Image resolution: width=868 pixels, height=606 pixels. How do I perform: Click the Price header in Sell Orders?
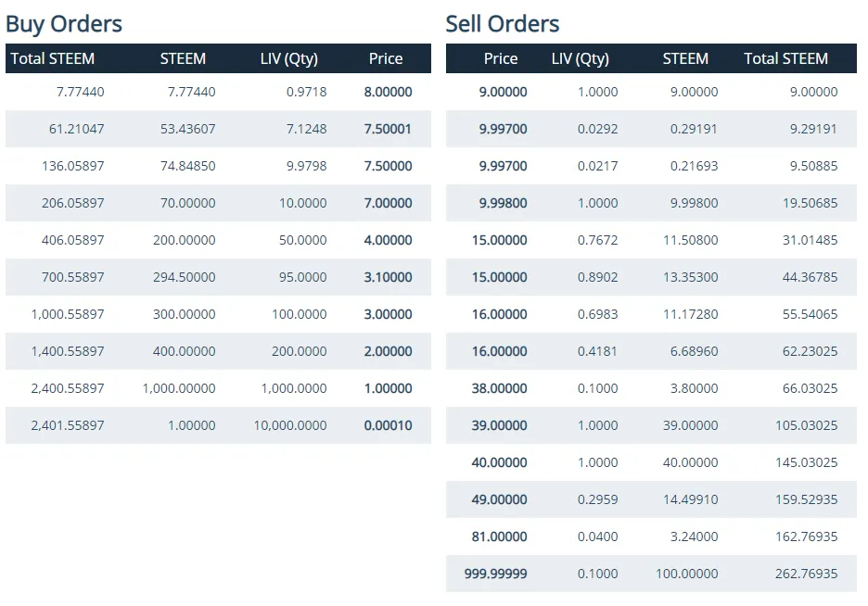pyautogui.click(x=501, y=58)
